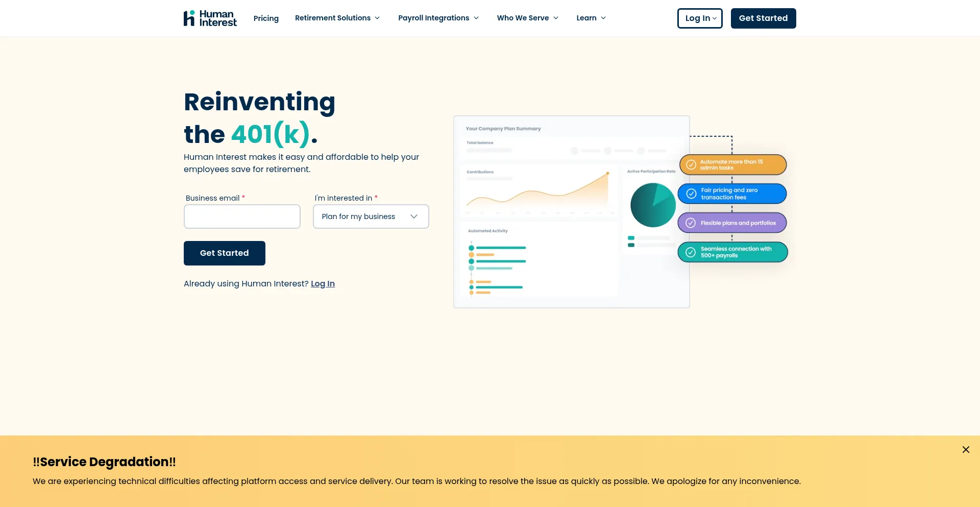Image resolution: width=980 pixels, height=507 pixels.
Task: Click the orange Automate admin tasks checkmark icon
Action: pos(691,165)
